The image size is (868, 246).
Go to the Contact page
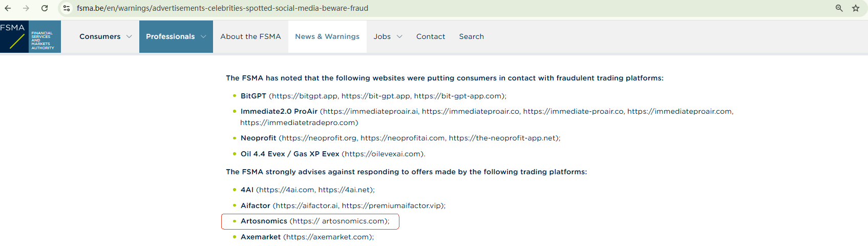coord(430,36)
